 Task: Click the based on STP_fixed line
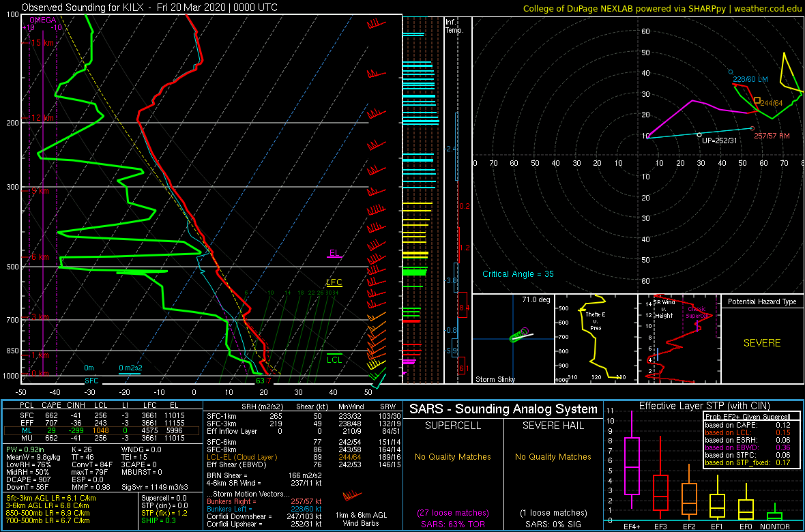(x=748, y=462)
